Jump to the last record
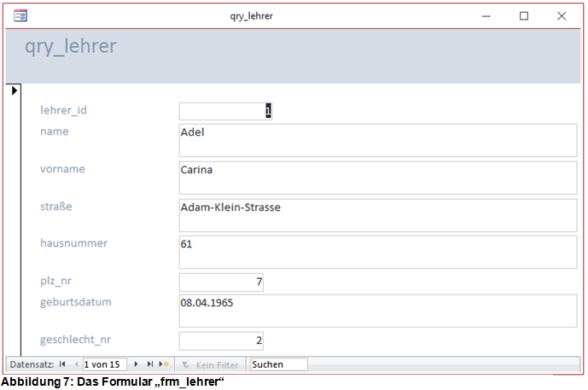Viewport: 588px width, 390px height. [x=149, y=364]
